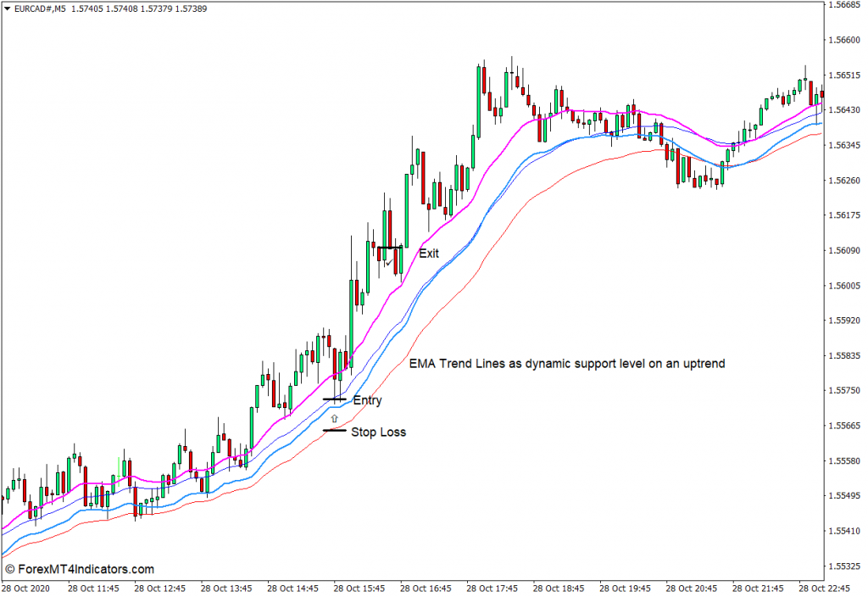The width and height of the screenshot is (868, 597).
Task: Click the '28 Oct 20:45' time label
Action: [692, 589]
